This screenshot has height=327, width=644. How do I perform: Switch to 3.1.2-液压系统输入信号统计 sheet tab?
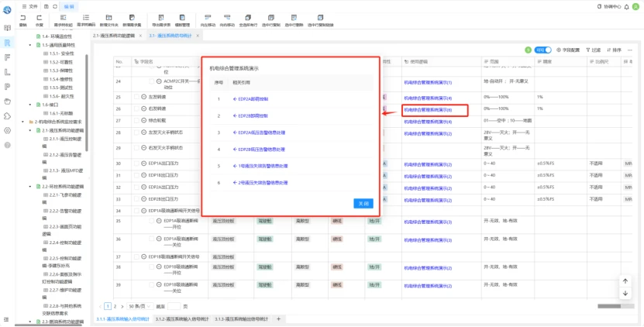(183, 319)
